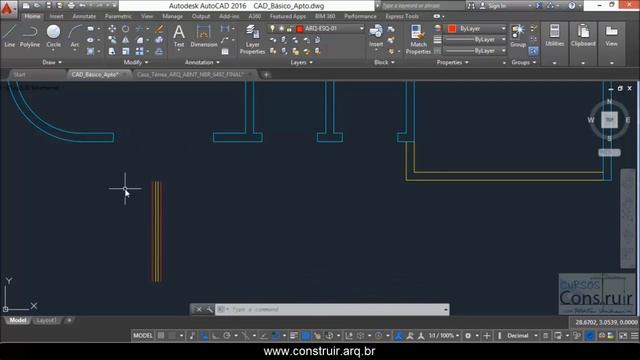Viewport: 640px width, 360px height.
Task: Open the Start drawing tab
Action: click(20, 75)
